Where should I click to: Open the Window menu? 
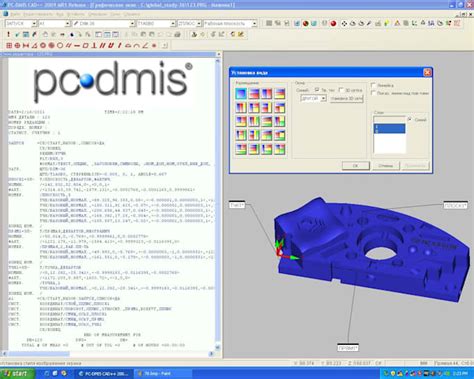click(x=115, y=14)
